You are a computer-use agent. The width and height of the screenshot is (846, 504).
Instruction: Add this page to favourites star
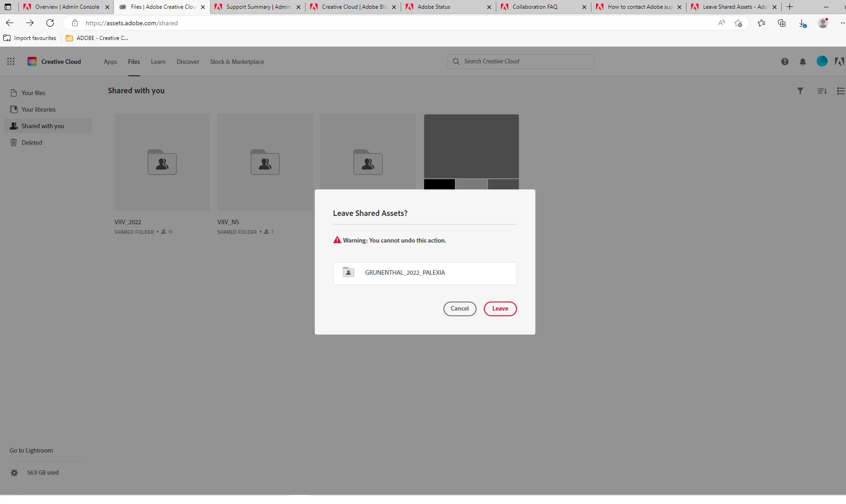point(738,23)
